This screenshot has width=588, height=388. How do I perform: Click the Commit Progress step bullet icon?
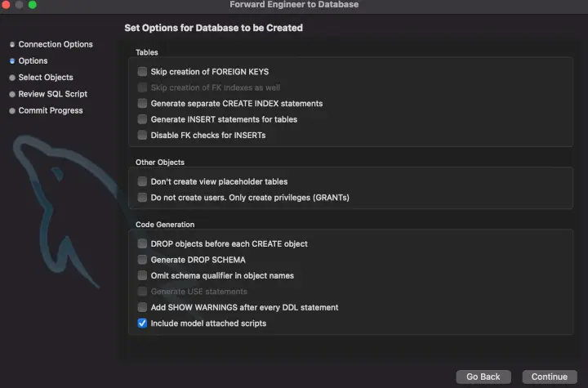click(11, 111)
